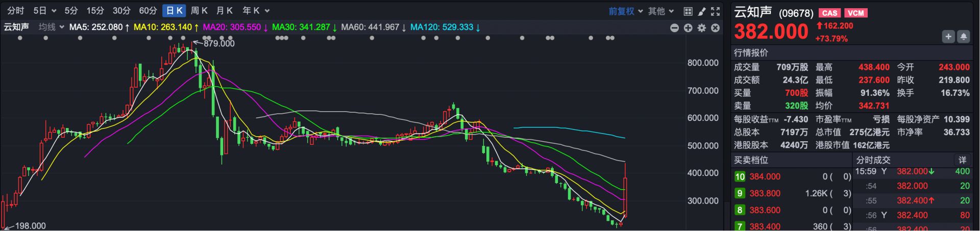Select the drawing brush tool
This screenshot has width=980, height=231.
702,11
